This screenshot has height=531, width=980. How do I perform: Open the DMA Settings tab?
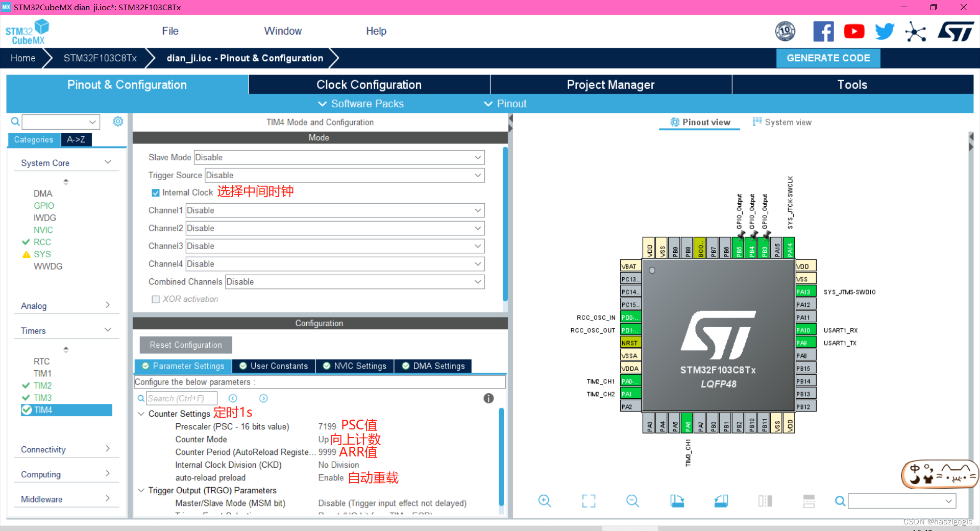pos(433,366)
